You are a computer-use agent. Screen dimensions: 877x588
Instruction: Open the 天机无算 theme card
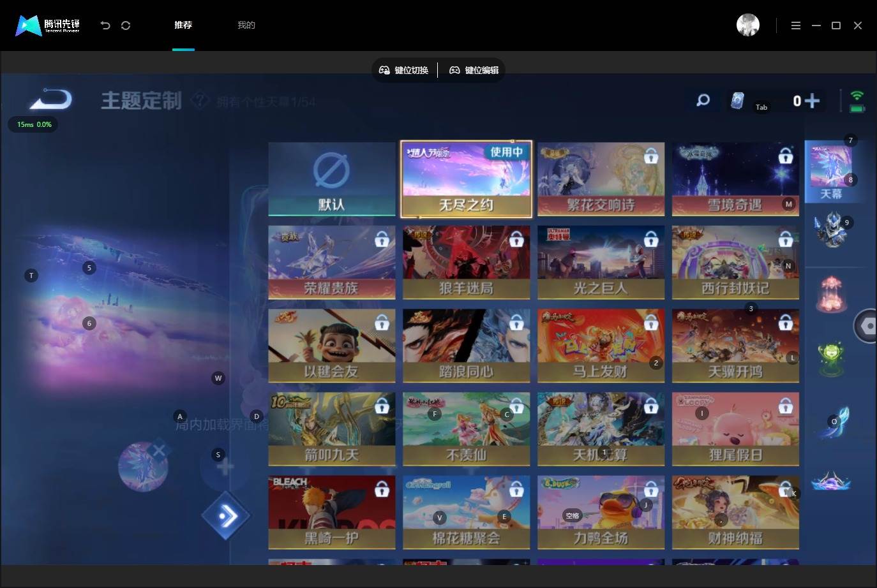[601, 429]
